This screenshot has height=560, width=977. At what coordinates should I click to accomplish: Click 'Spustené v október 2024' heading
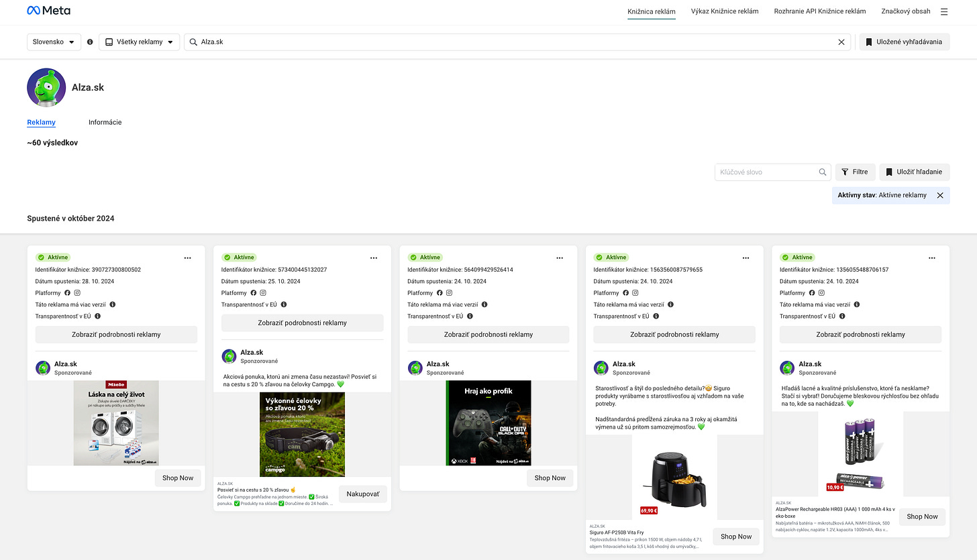(x=70, y=219)
